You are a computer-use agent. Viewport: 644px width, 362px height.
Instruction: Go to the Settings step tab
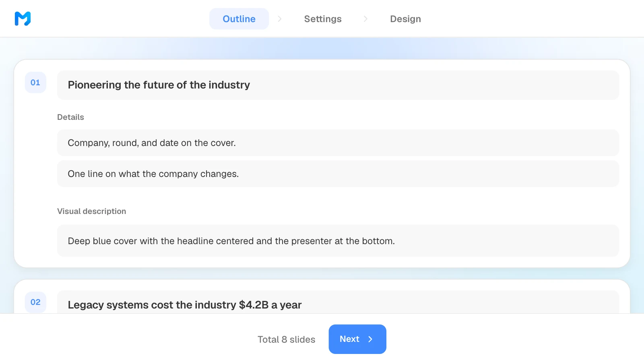323,19
